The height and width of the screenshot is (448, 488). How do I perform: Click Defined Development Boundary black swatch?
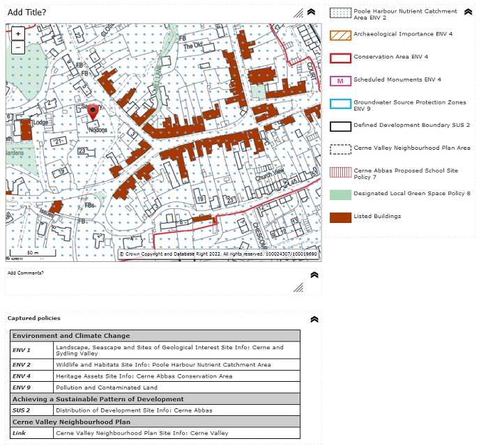pyautogui.click(x=340, y=127)
